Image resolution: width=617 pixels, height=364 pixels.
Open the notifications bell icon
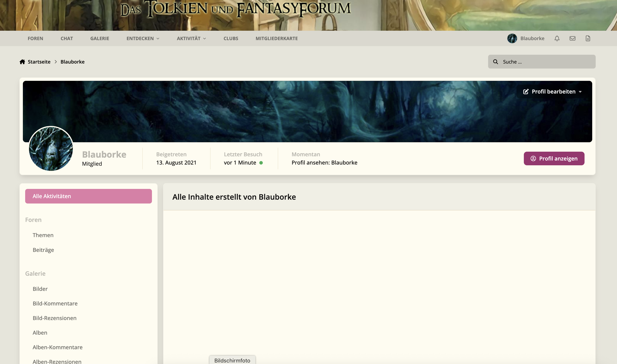[557, 39]
